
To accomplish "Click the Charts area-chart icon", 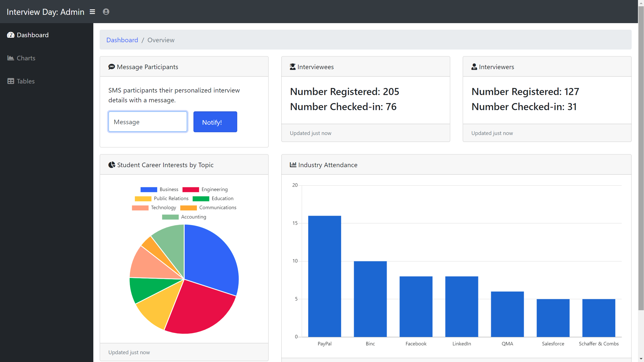I will click(11, 58).
